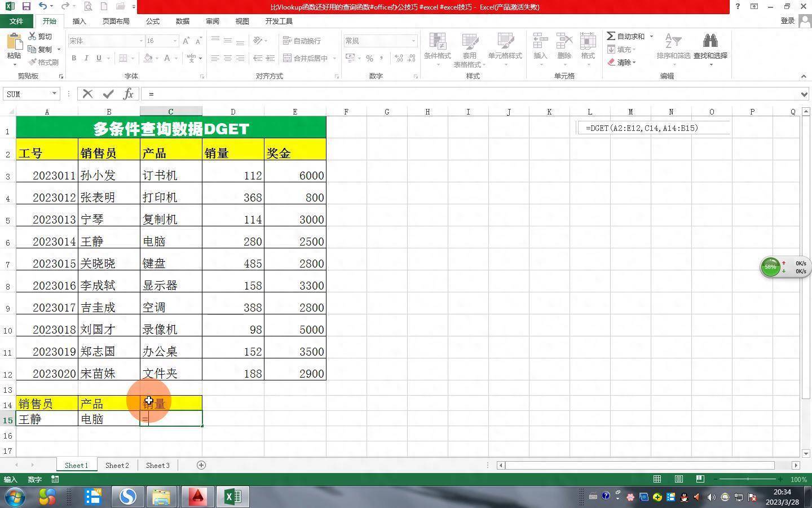Screen dimensions: 812x508
Task: Click the Find and Select binoculars icon
Action: pyautogui.click(x=710, y=42)
